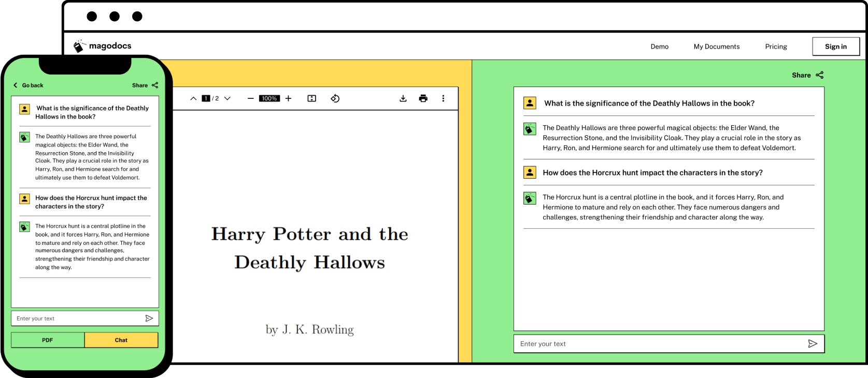Click the magodocs logo icon
Image resolution: width=868 pixels, height=378 pixels.
[x=79, y=46]
